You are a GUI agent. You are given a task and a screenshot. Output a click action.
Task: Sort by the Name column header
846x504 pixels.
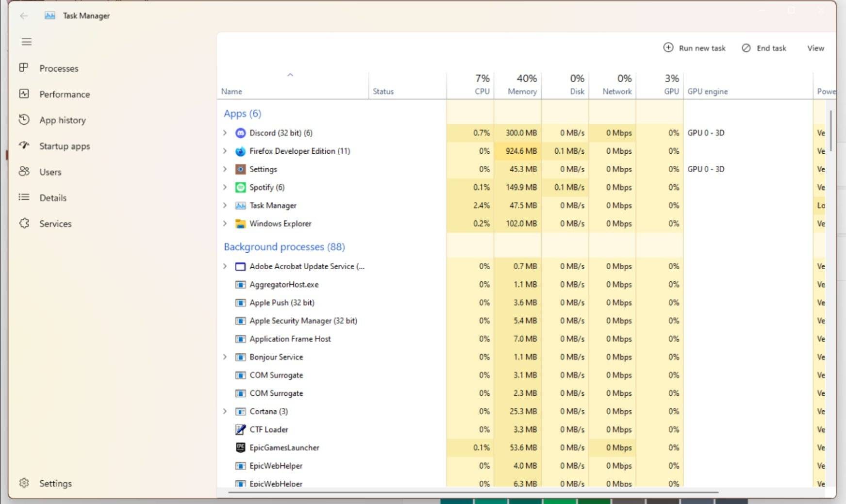point(293,85)
